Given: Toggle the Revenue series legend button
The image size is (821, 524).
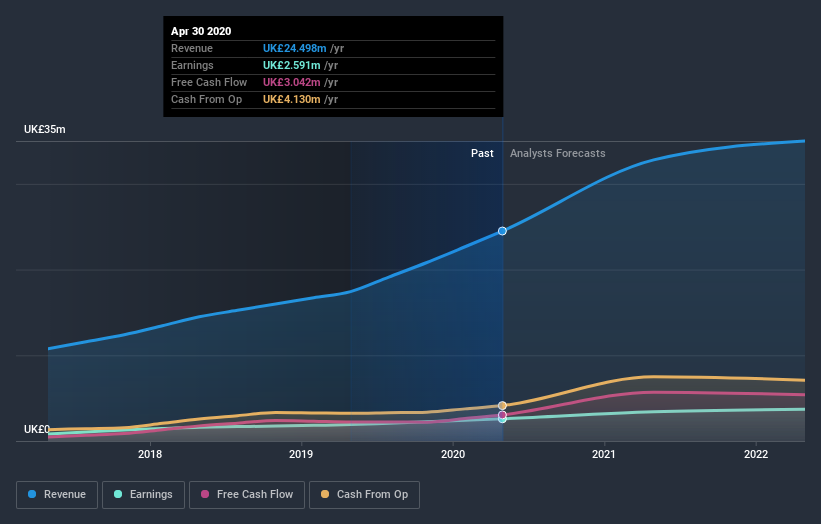Looking at the screenshot, I should (57, 495).
